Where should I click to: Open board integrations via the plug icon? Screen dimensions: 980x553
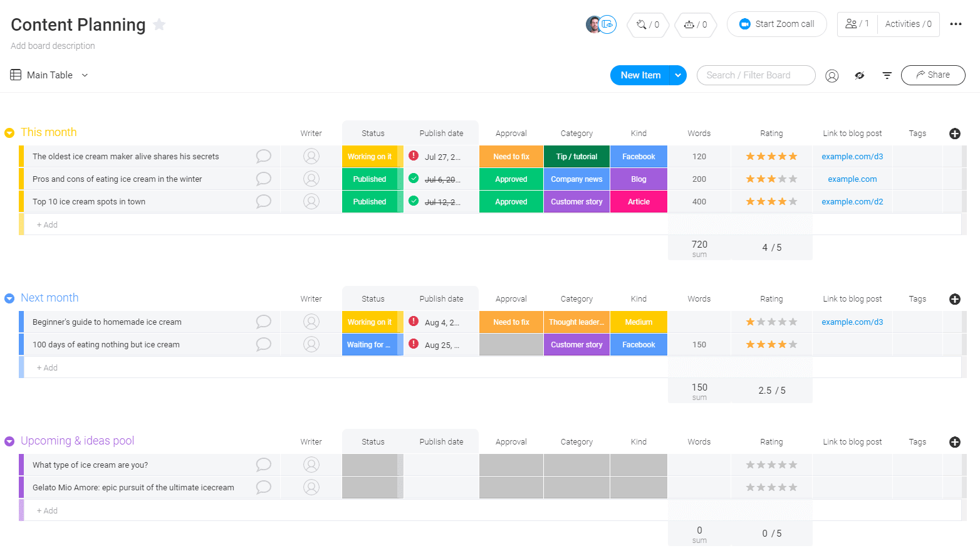pos(642,25)
